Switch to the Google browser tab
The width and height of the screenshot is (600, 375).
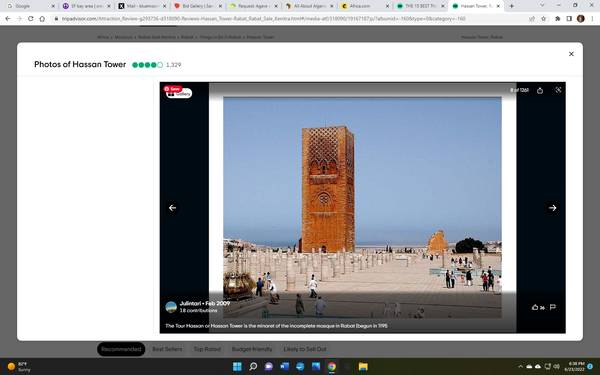(x=30, y=6)
